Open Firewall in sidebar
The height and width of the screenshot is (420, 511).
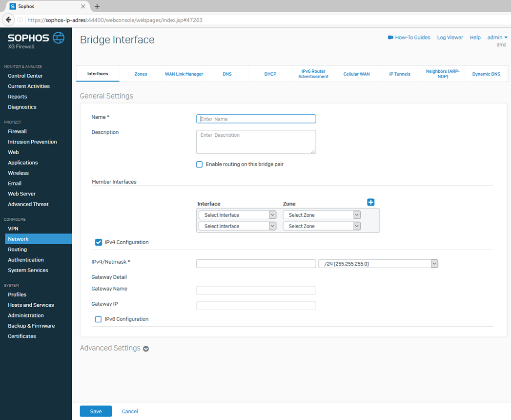pos(17,131)
